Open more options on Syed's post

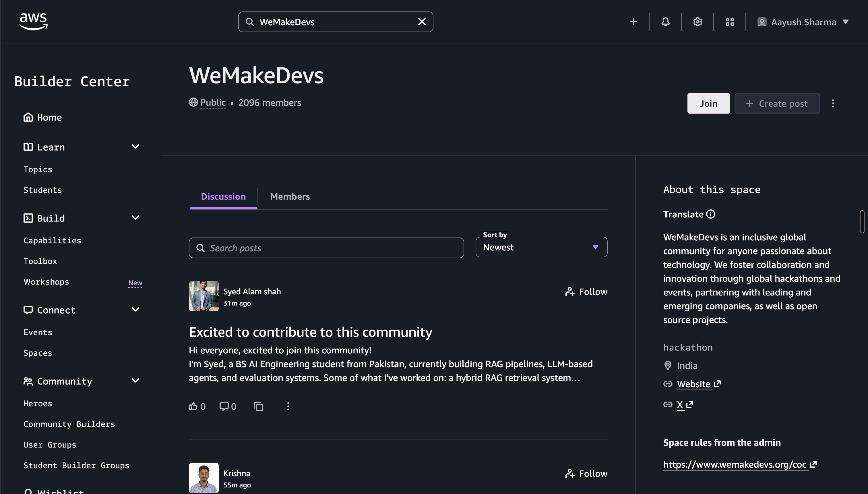pyautogui.click(x=288, y=406)
